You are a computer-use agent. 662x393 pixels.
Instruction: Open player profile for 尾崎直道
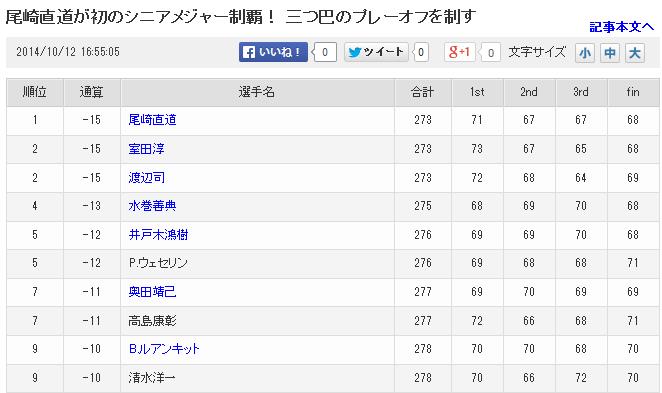point(152,120)
